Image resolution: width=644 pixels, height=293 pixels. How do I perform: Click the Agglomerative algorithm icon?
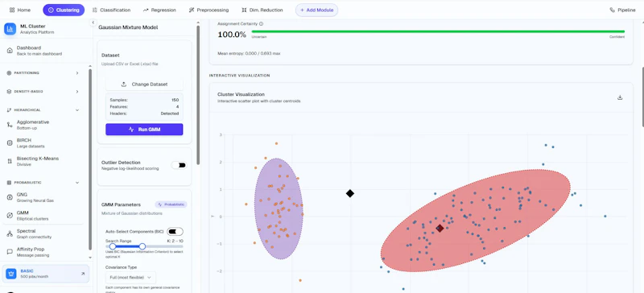[10, 125]
